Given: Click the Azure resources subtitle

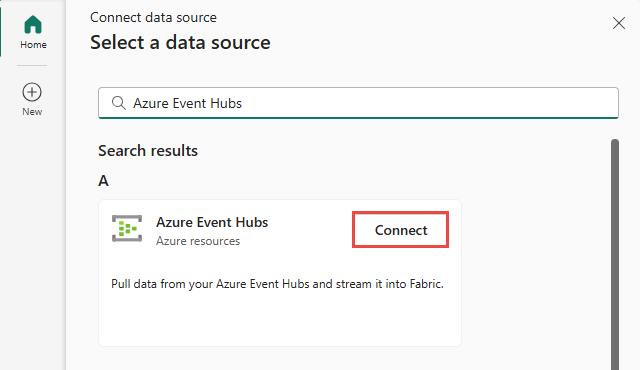Looking at the screenshot, I should (x=198, y=241).
